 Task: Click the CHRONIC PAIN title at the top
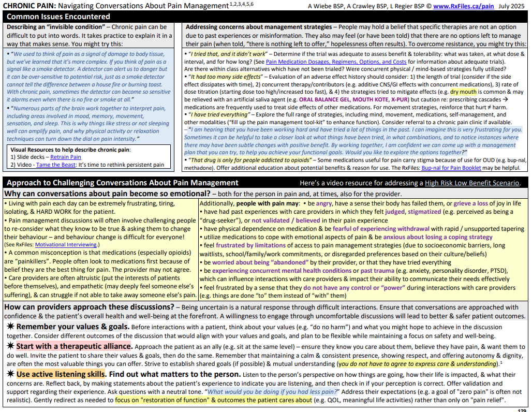click(29, 6)
